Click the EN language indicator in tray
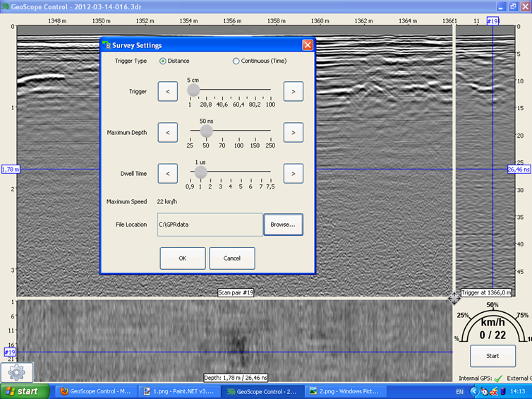This screenshot has height=399, width=532. 460,391
